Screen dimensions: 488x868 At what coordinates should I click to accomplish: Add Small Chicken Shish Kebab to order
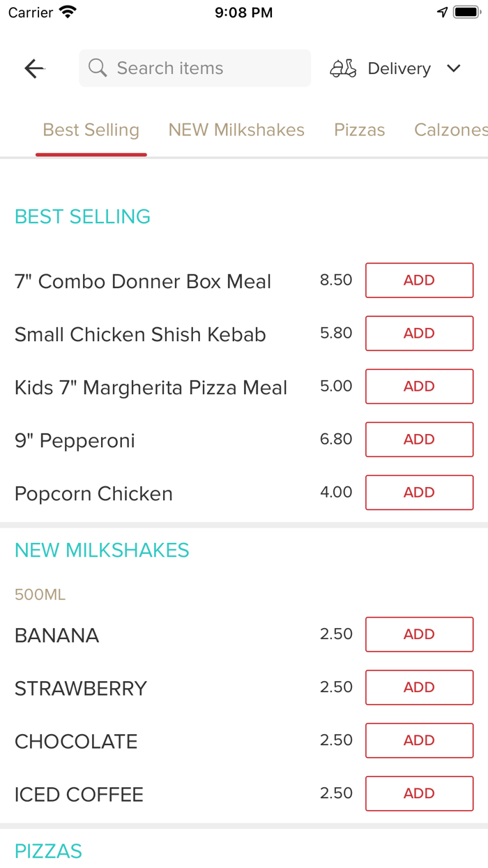[419, 333]
